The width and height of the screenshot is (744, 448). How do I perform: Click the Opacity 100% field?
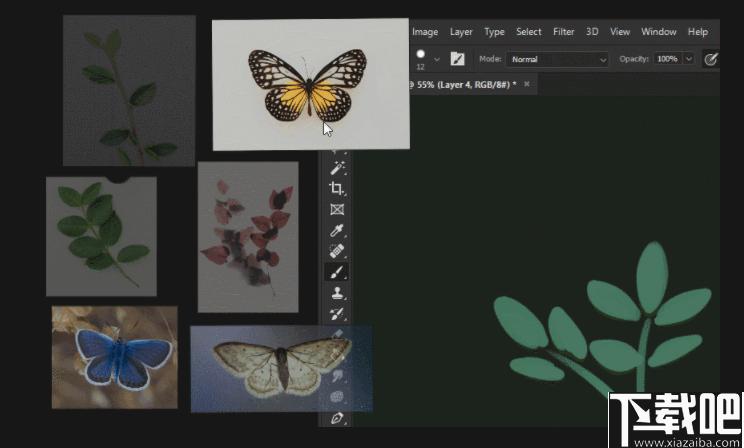pos(667,59)
